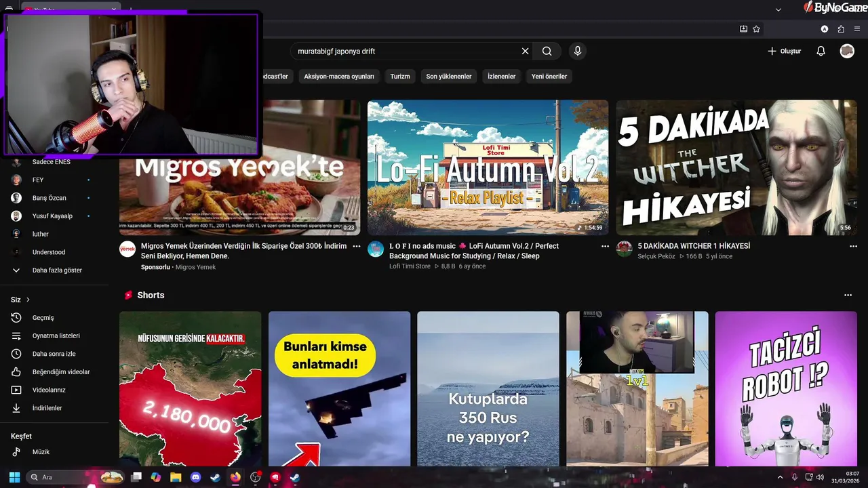Open Copilot from the taskbar
868x488 pixels.
click(156, 477)
